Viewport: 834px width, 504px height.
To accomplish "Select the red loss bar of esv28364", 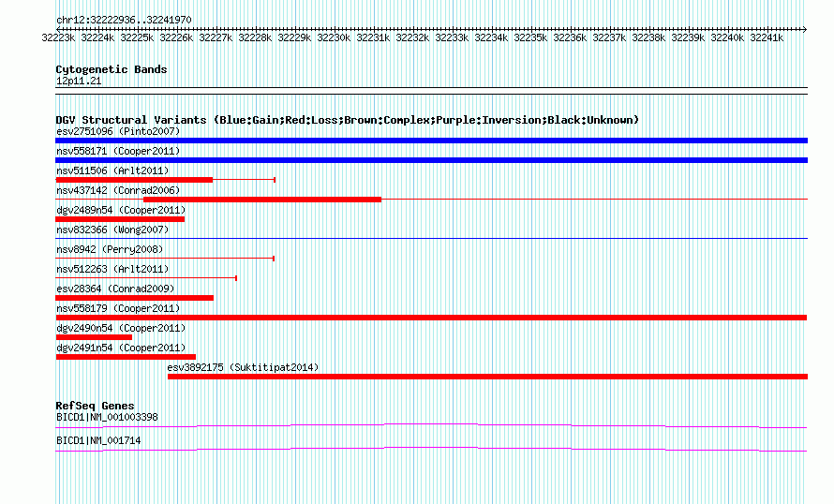I will (135, 298).
